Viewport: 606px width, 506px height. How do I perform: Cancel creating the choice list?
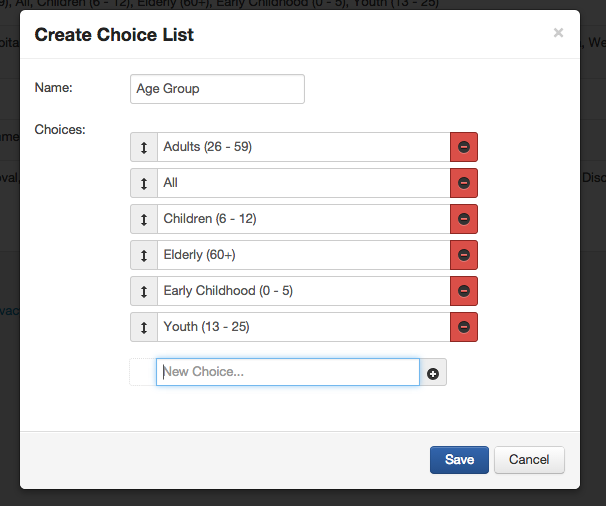[x=529, y=460]
